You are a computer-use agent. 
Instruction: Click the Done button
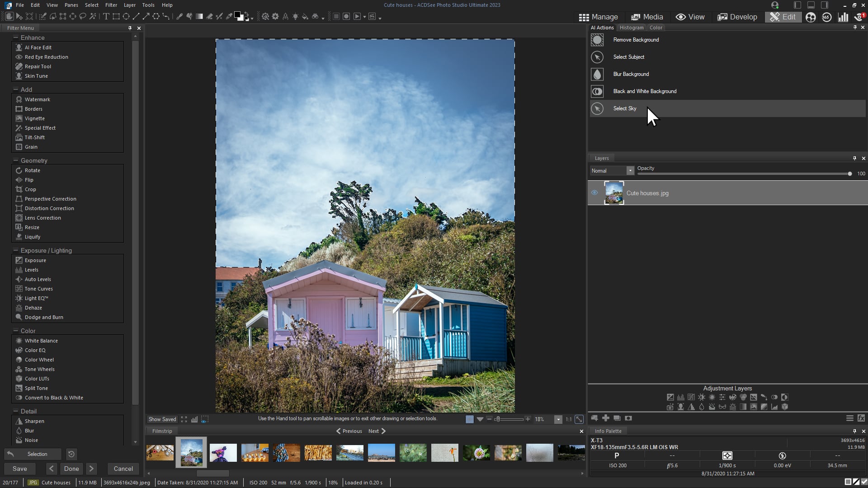(x=71, y=469)
